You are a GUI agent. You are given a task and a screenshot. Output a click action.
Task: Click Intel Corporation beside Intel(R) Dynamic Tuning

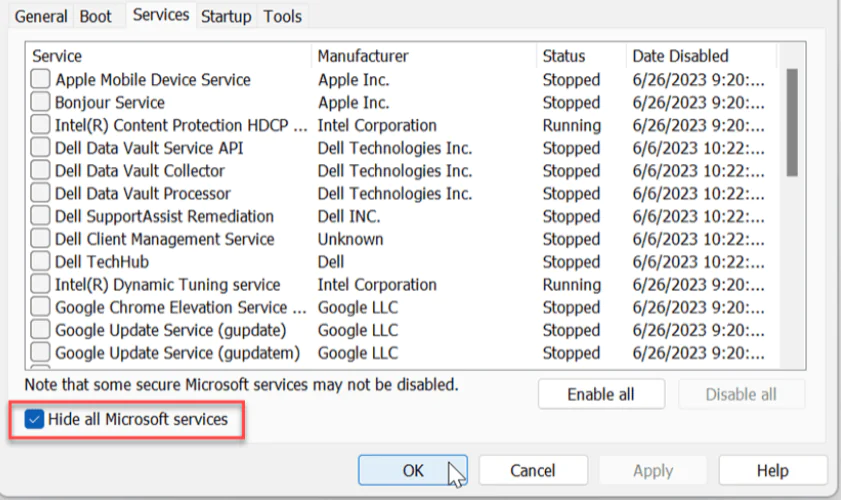[377, 285]
